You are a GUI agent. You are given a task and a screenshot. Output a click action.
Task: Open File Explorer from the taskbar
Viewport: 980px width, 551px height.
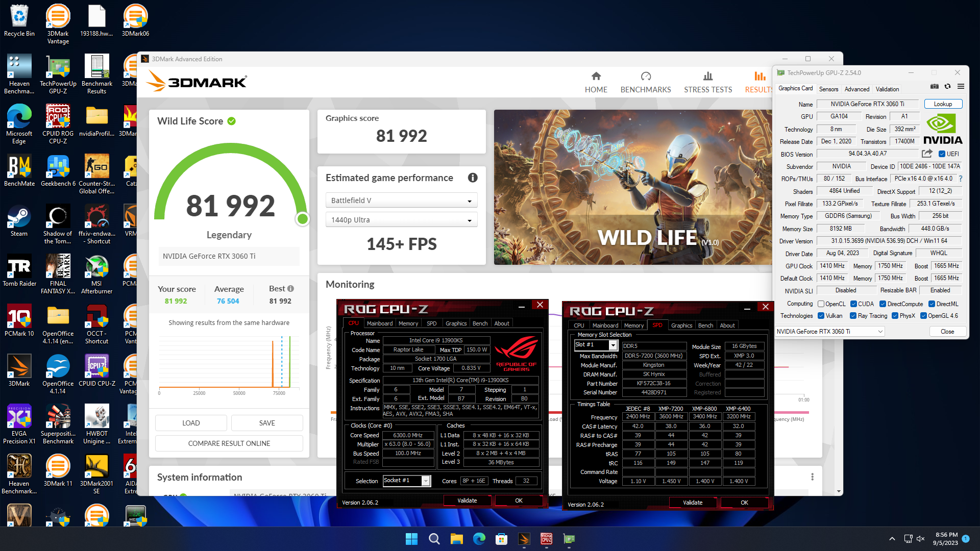[x=456, y=539]
